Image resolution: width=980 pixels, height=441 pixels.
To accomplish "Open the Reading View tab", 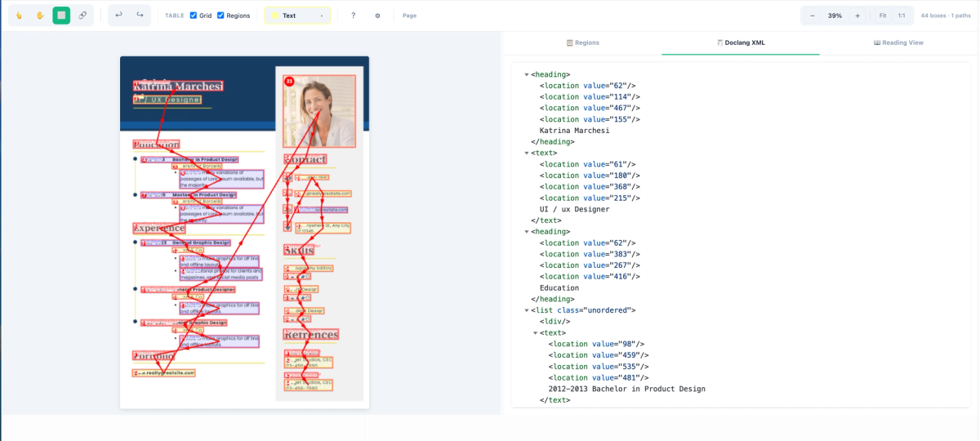I will coord(898,42).
